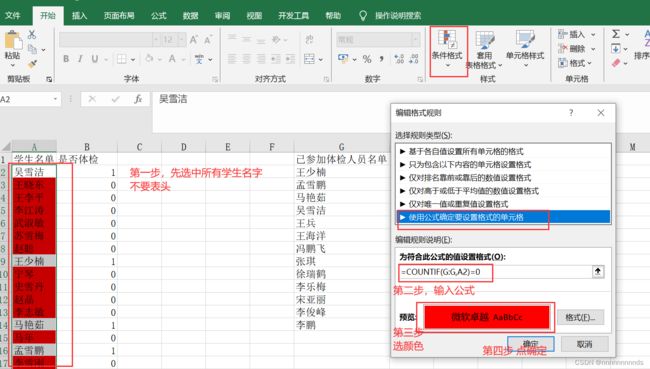Select rule type 使用公式确定要设置格式的单元格

point(503,217)
